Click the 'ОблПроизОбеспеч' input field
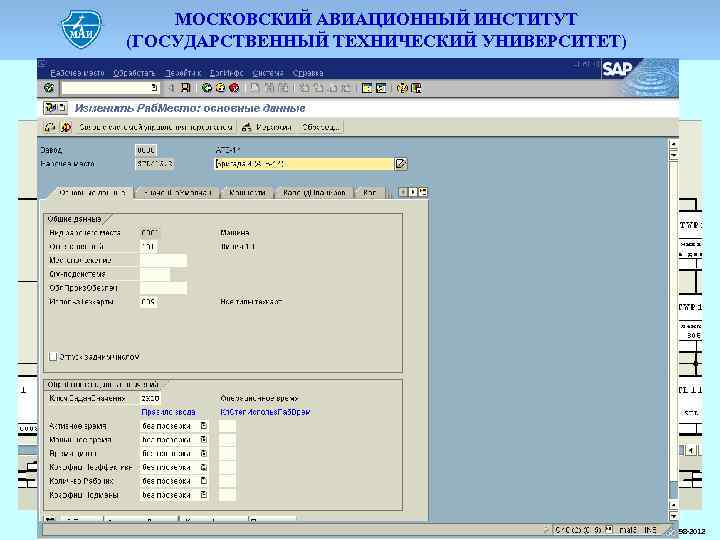Image resolution: width=720 pixels, height=540 pixels. point(163,288)
